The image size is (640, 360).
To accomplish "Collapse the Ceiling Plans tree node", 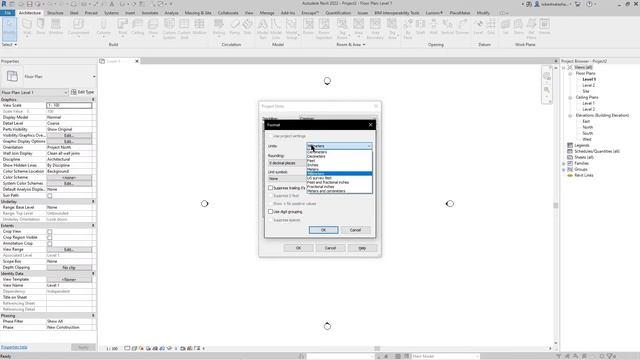I will click(570, 98).
